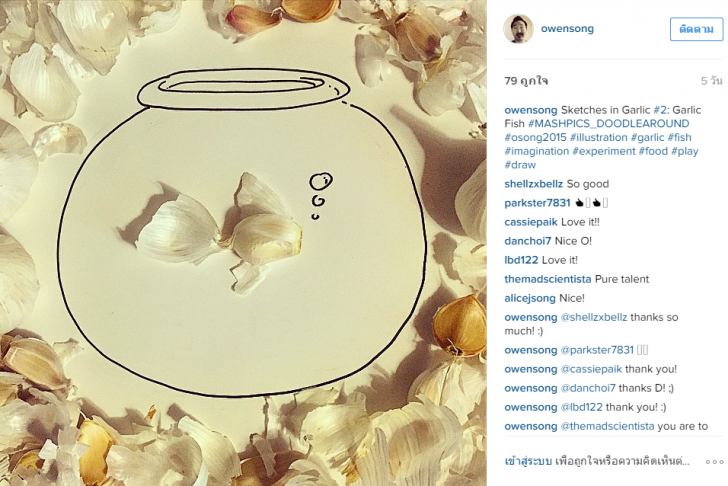The image size is (728, 486).
Task: Click the garlic fish bowl photo
Action: pos(243,243)
